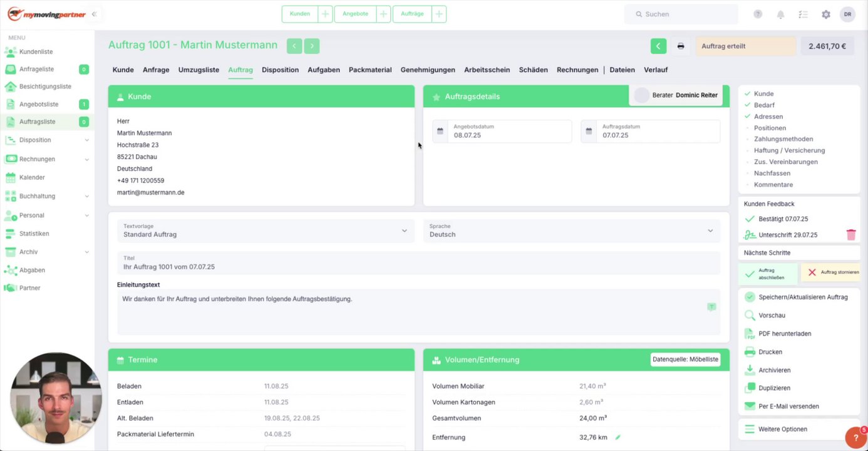Click text template icon in Einleitungstext field
This screenshot has height=451, width=868.
click(711, 307)
